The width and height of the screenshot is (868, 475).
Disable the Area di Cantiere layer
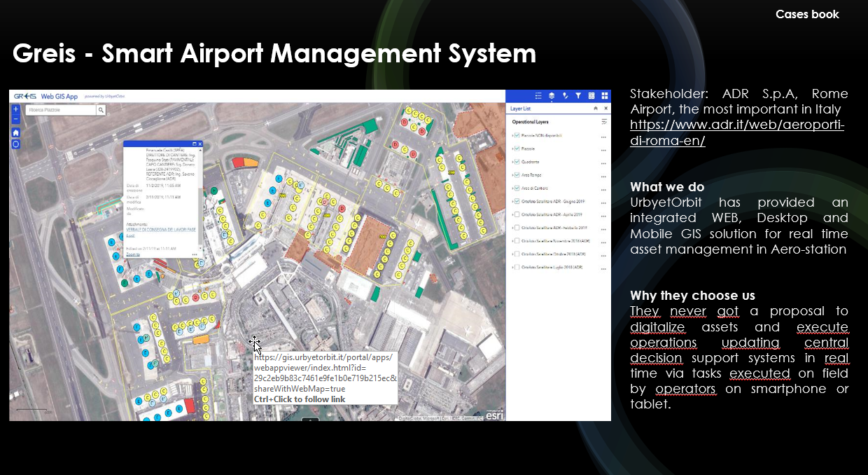[x=517, y=188]
